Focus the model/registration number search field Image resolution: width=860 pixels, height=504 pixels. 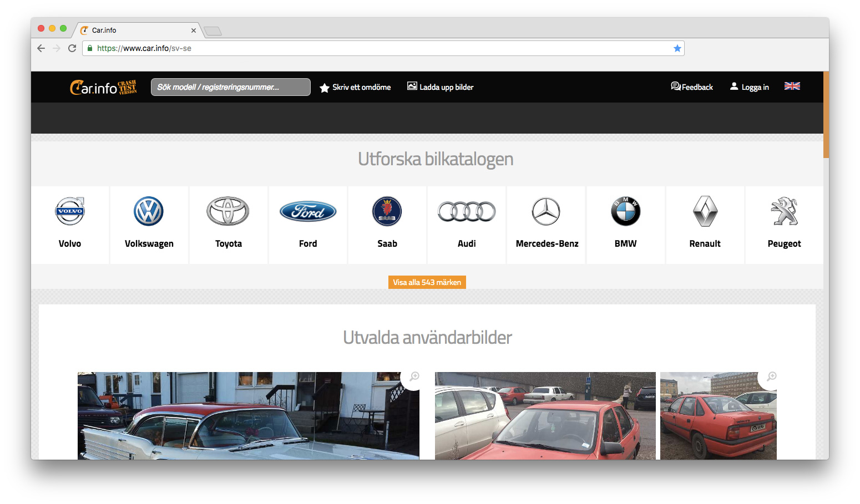click(230, 87)
